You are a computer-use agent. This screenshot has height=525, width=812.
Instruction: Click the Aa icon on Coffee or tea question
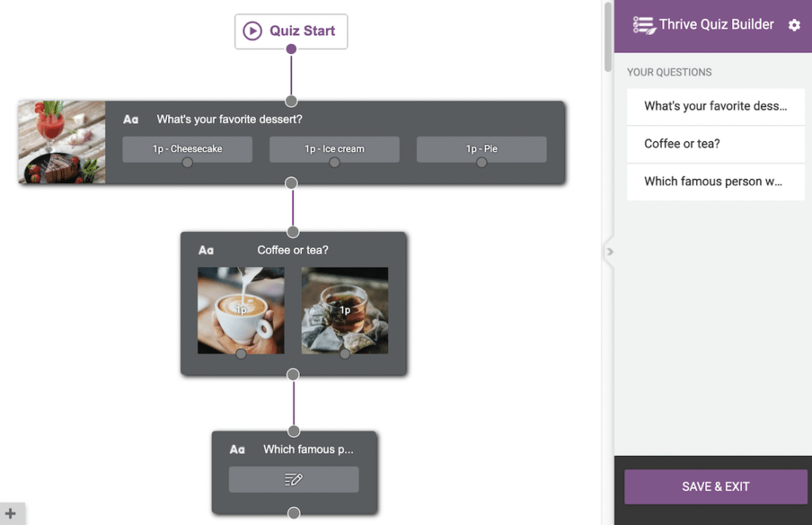coord(206,251)
